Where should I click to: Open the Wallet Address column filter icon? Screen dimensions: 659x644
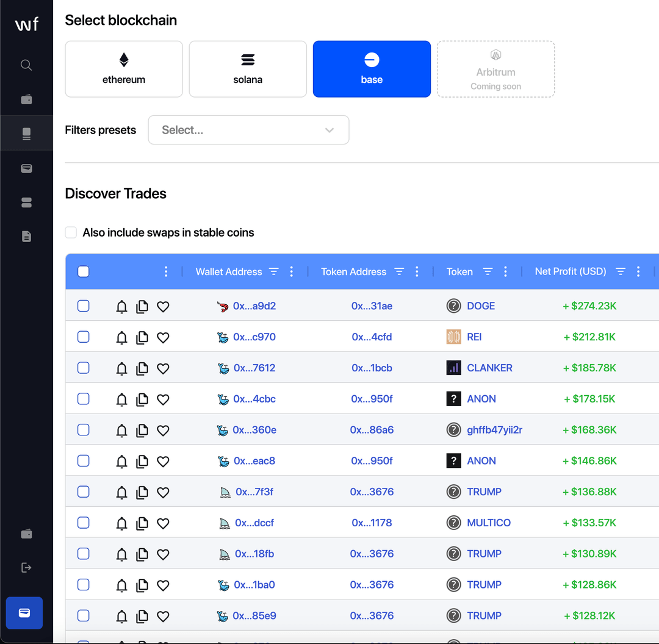(273, 271)
